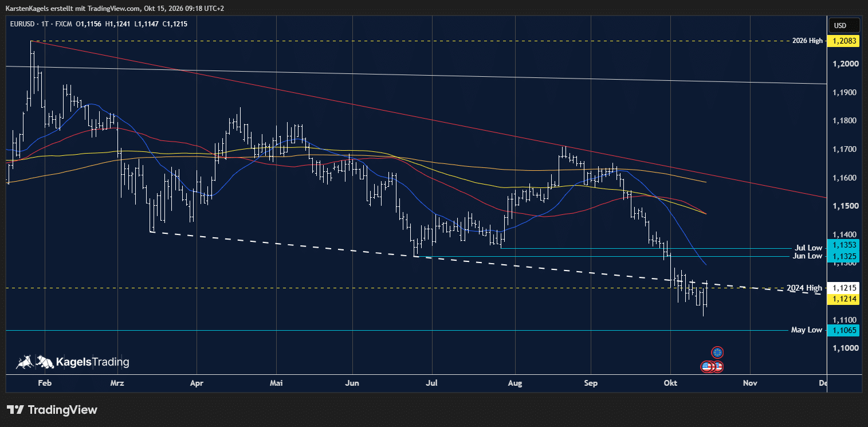Click the leftmost US flag event icon

(706, 366)
